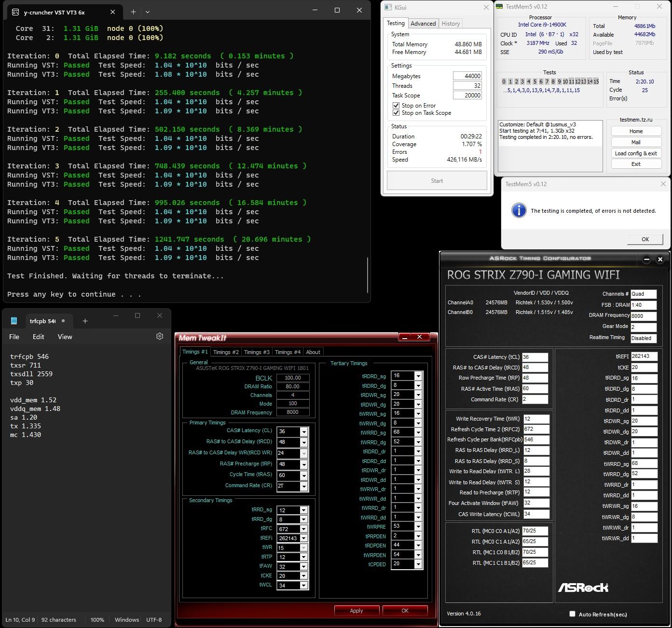Screen dimensions: 672x628
Task: Click UTF-8 encoding in Notepad status bar
Action: coord(154,620)
